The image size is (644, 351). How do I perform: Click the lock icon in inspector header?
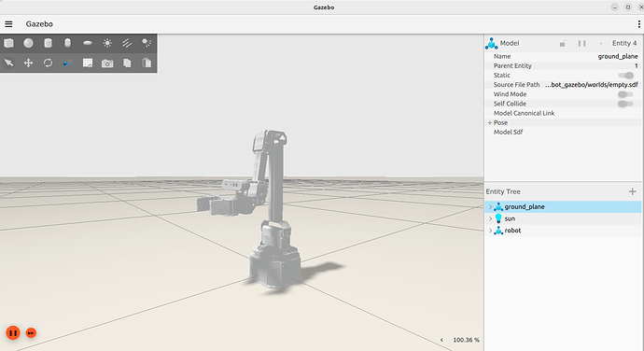[x=562, y=43]
